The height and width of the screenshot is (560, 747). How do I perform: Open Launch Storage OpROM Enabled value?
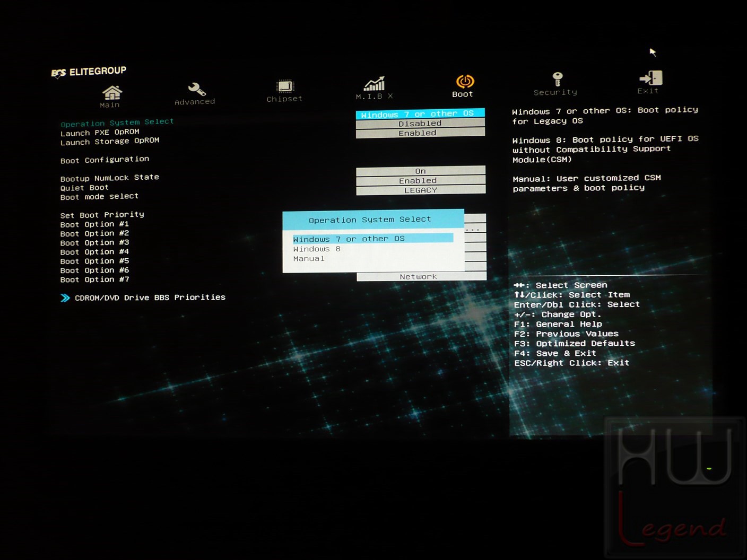tap(420, 133)
